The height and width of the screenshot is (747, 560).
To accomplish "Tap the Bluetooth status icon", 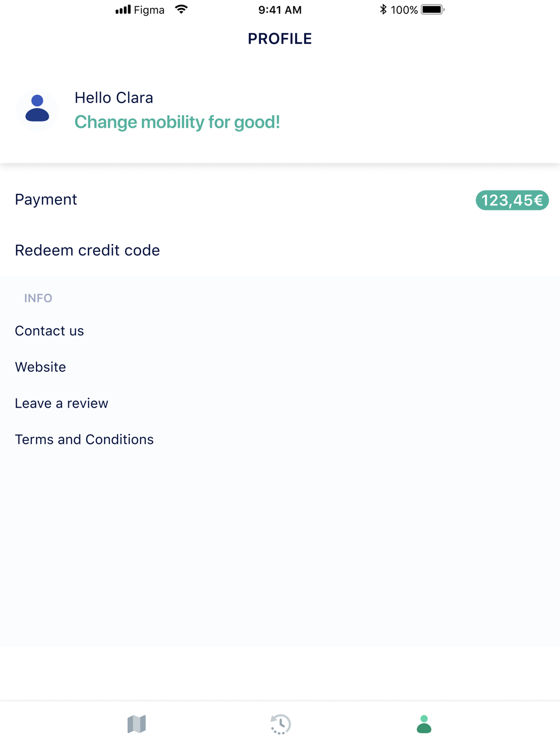I will (383, 10).
